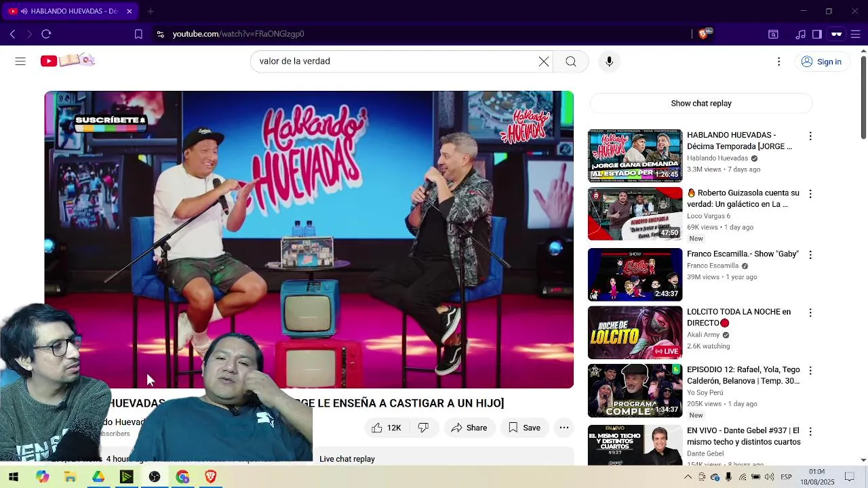Viewport: 868px width, 488px height.
Task: Open 'EPISODIO 12: Rafael, Yola, Tego' title
Action: pyautogui.click(x=743, y=375)
